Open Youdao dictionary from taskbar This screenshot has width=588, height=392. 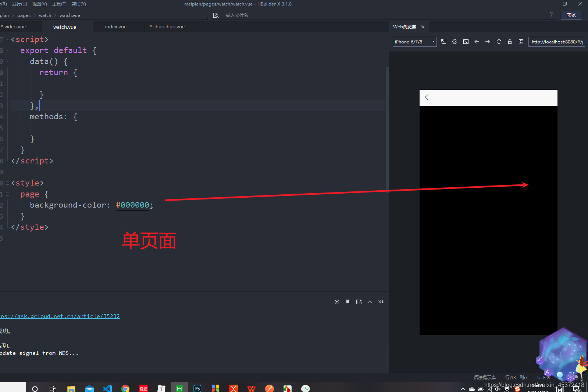pyautogui.click(x=143, y=389)
